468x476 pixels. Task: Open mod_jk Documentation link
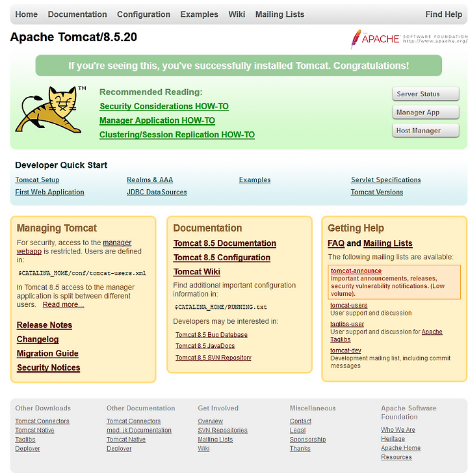pos(139,430)
